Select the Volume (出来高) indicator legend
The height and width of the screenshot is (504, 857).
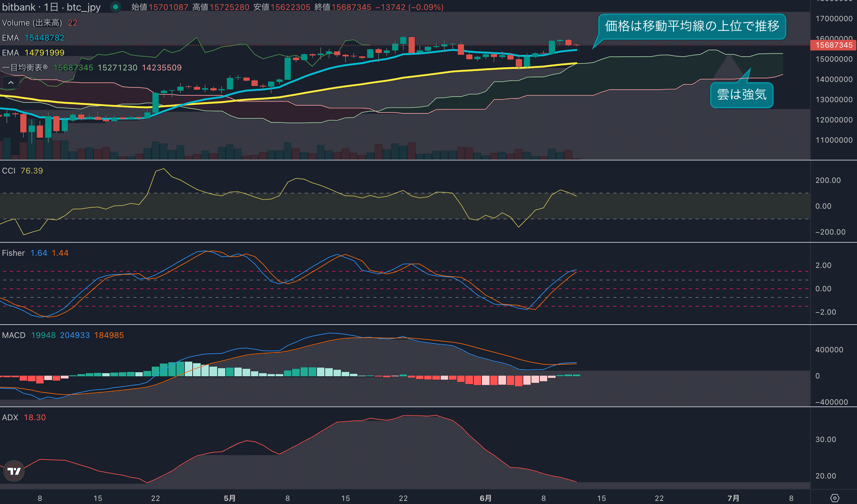[32, 23]
